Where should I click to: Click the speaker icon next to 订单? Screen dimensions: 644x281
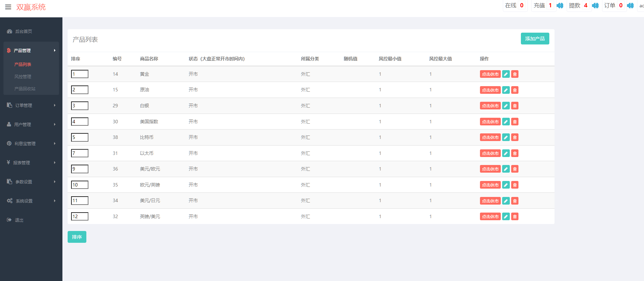tap(630, 6)
